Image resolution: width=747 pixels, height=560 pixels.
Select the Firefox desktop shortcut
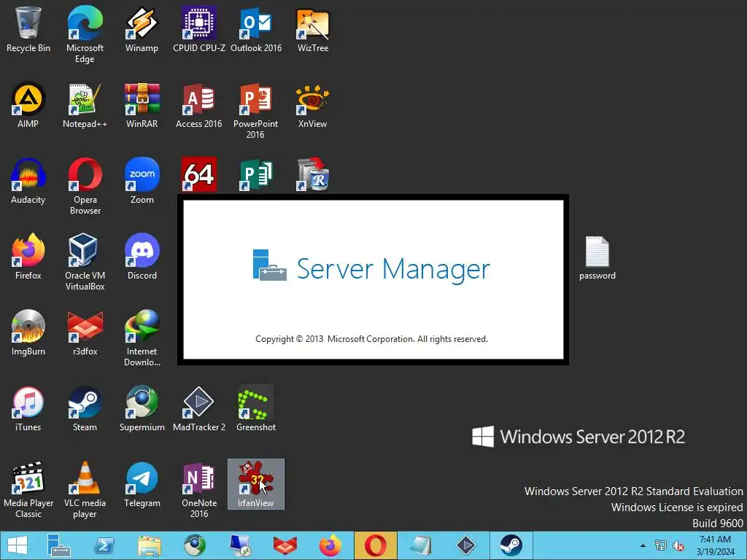point(28,257)
